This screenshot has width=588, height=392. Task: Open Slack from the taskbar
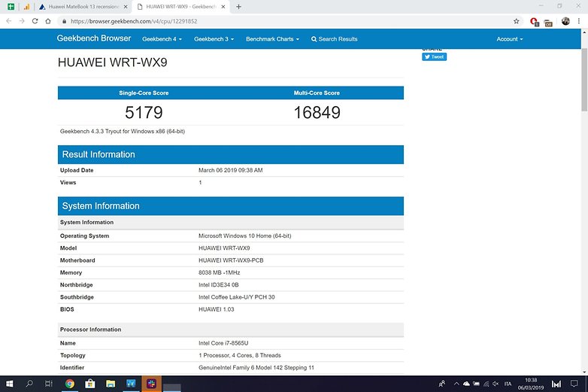click(x=151, y=384)
